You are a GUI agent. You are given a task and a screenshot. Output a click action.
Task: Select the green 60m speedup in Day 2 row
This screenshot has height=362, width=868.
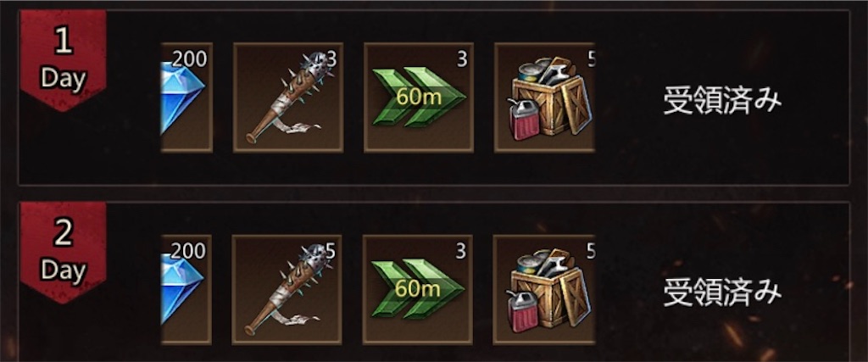click(x=417, y=289)
